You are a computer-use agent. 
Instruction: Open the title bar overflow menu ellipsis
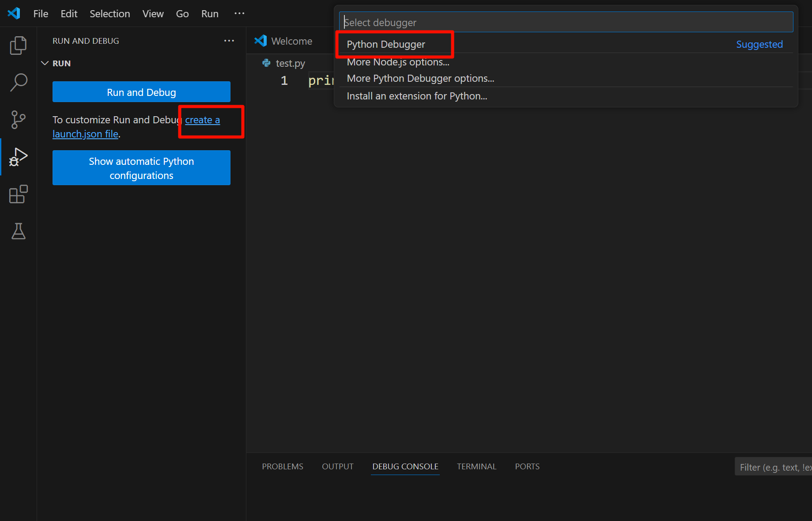[x=239, y=13]
